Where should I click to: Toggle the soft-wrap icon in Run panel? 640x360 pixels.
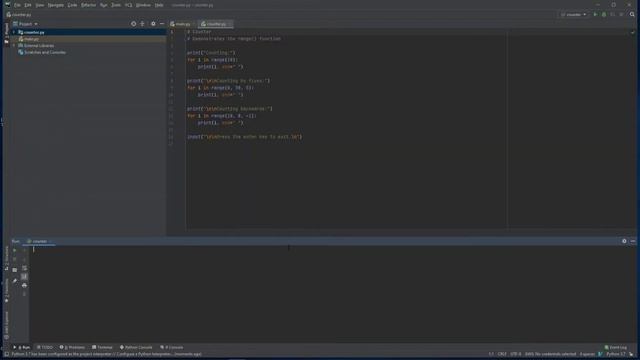click(24, 268)
